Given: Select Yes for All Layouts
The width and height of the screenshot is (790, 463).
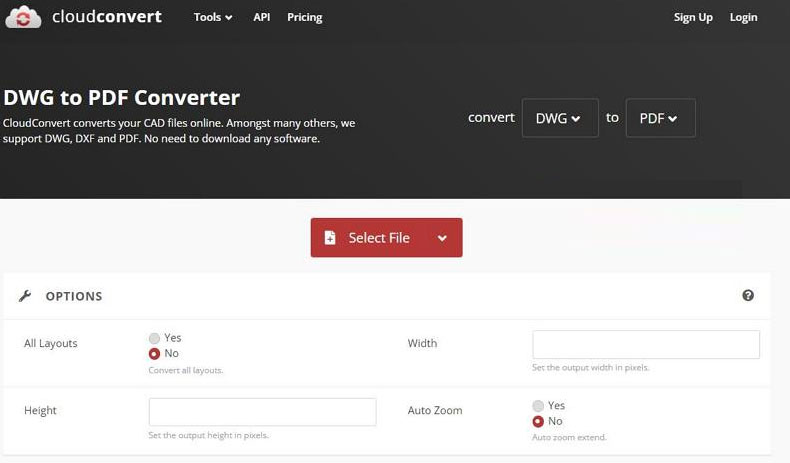Looking at the screenshot, I should (154, 338).
